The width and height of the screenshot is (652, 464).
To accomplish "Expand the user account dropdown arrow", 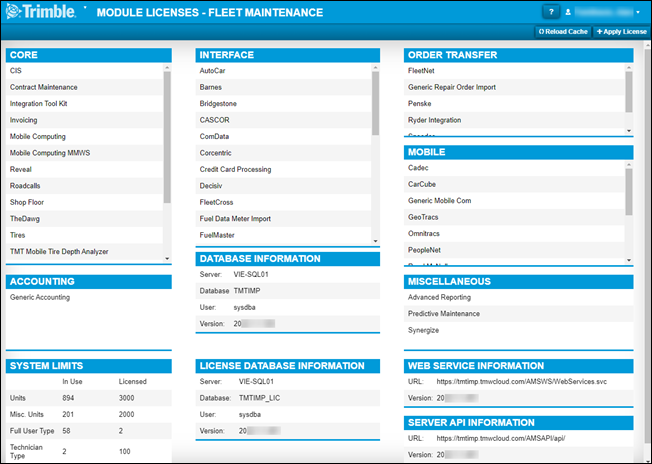I will click(638, 13).
